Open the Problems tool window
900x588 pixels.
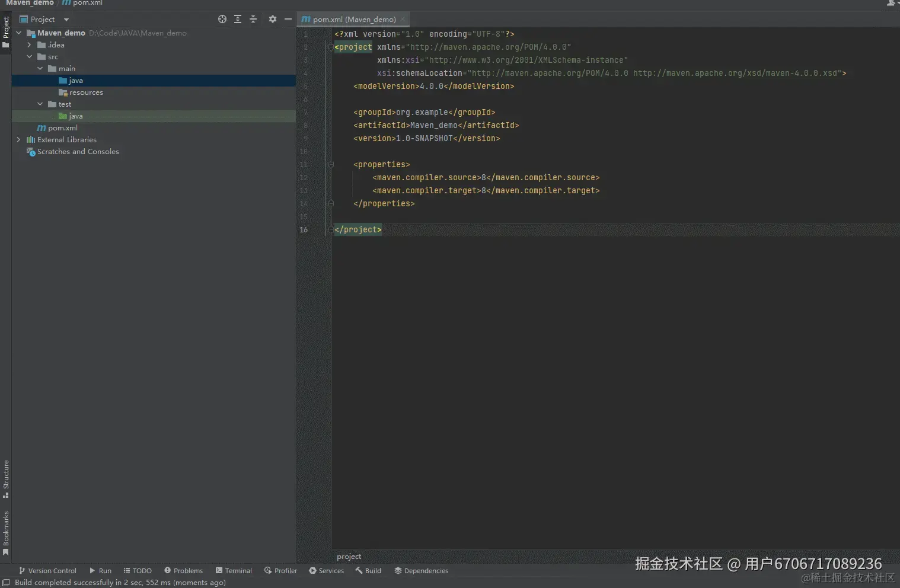click(183, 571)
